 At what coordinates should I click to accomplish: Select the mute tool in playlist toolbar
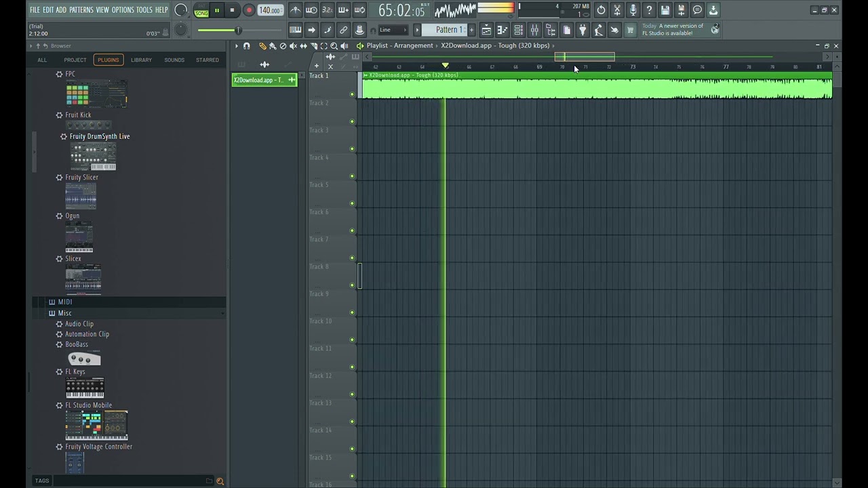(x=293, y=46)
